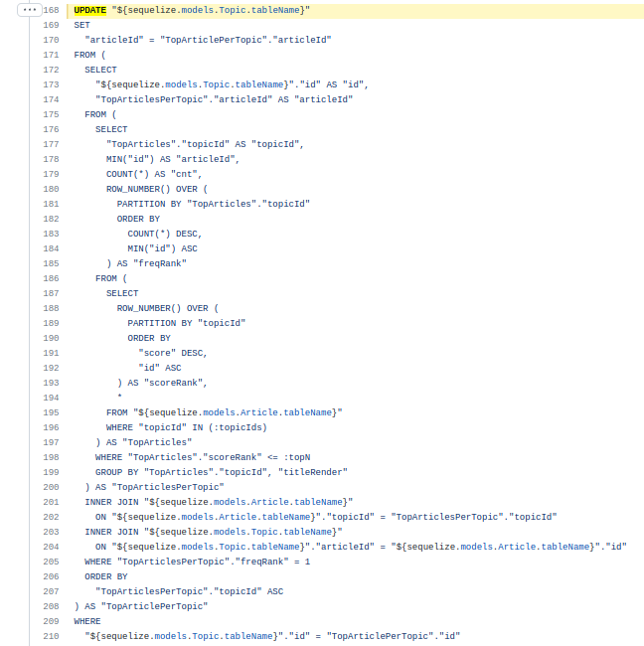The width and height of the screenshot is (644, 646).
Task: Click '"articleId"' on line 204
Action: tap(345, 547)
